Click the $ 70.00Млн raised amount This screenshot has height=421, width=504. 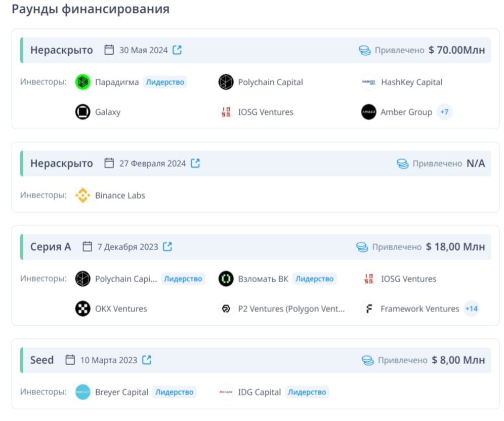pos(457,50)
